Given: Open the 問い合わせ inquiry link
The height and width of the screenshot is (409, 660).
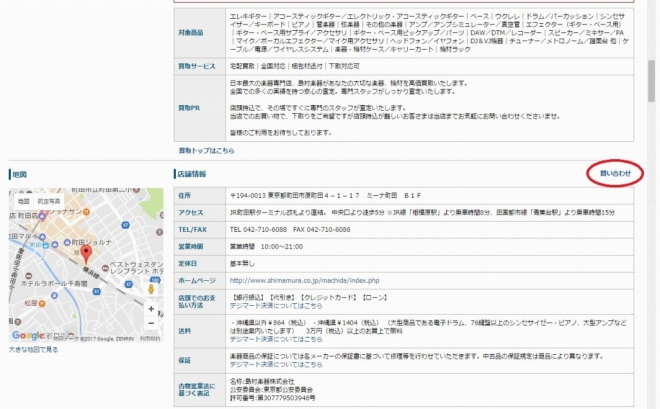Looking at the screenshot, I should [615, 173].
